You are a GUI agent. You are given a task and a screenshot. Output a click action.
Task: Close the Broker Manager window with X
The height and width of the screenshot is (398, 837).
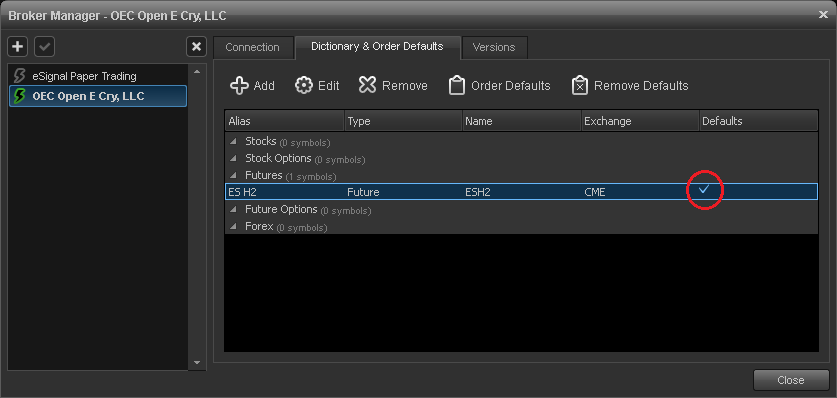point(823,15)
